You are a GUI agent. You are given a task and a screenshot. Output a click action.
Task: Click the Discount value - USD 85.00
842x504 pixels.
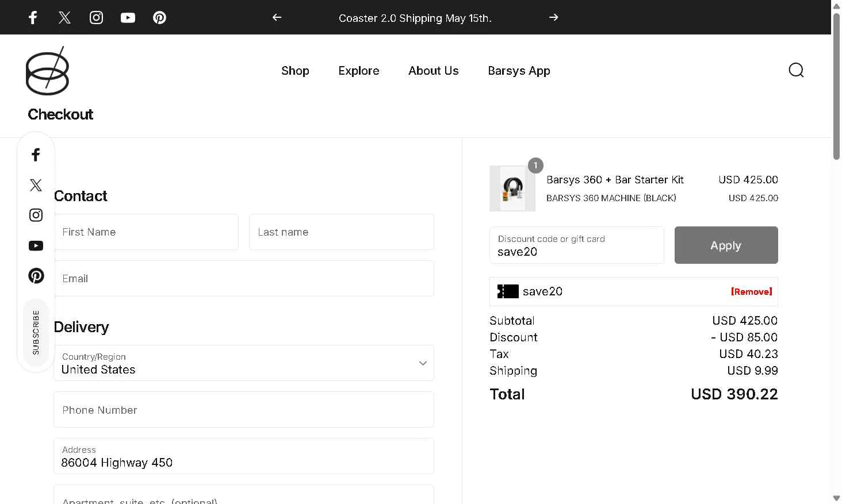coord(744,337)
